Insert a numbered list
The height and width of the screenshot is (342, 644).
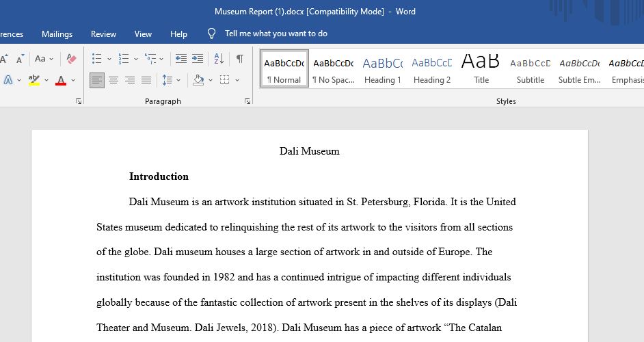[x=124, y=59]
